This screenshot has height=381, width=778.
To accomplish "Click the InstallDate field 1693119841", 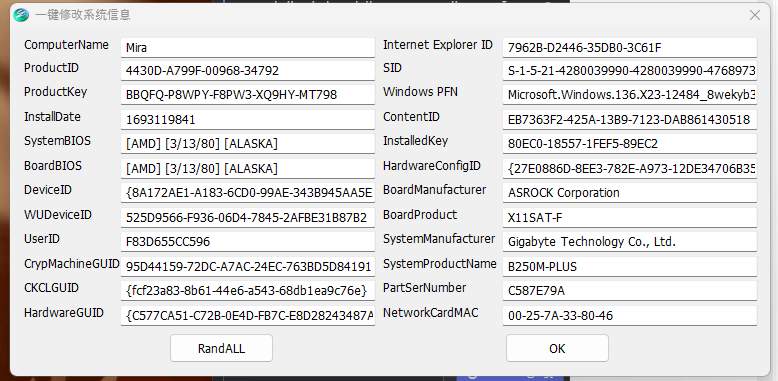I will [248, 120].
